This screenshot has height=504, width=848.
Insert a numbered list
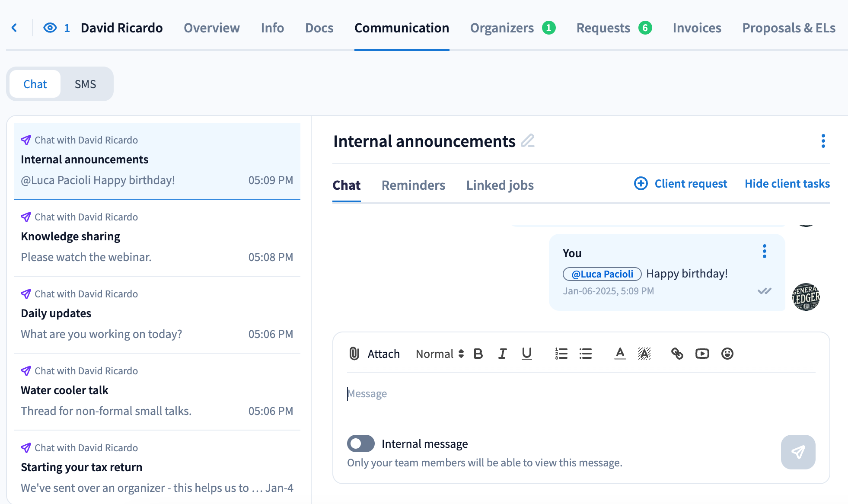pos(561,354)
